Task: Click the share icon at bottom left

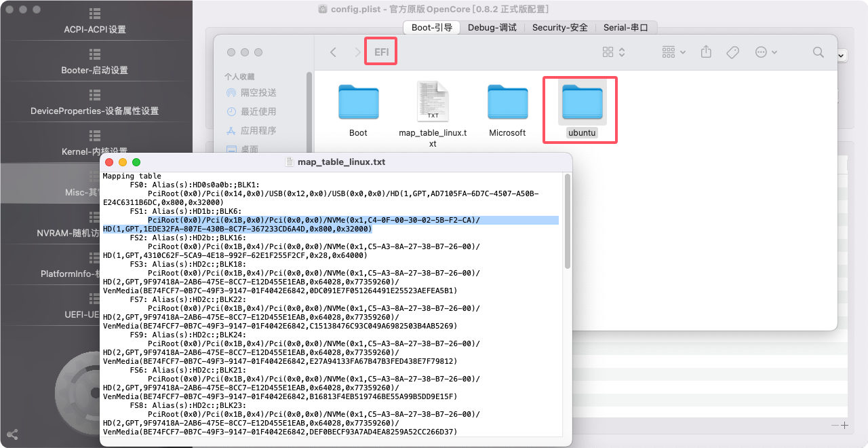Action: click(x=12, y=434)
